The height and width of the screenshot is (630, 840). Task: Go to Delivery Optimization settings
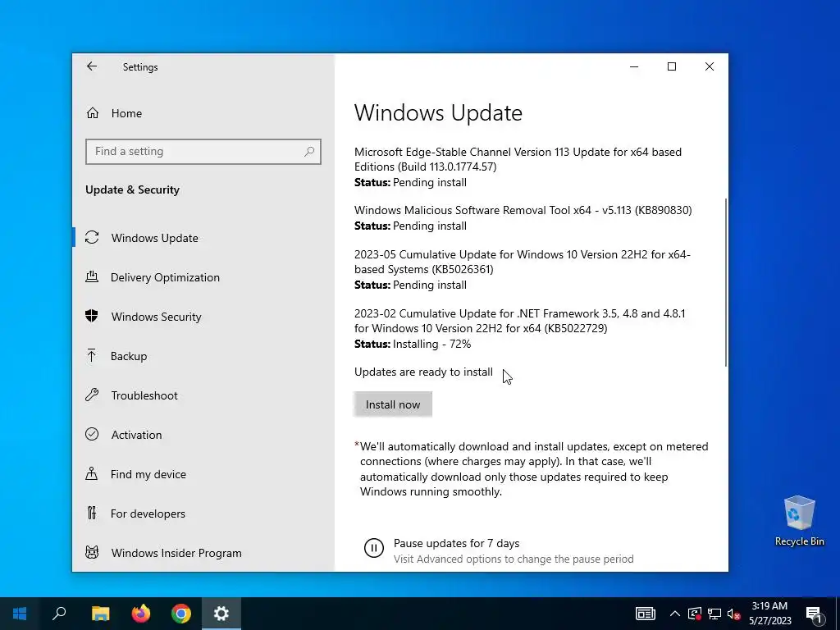coord(203,277)
